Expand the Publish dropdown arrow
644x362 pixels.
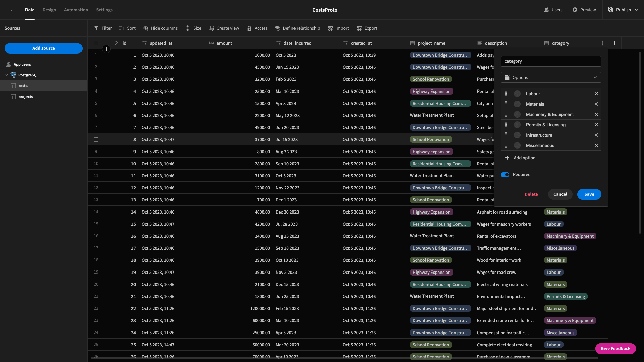[x=636, y=10]
